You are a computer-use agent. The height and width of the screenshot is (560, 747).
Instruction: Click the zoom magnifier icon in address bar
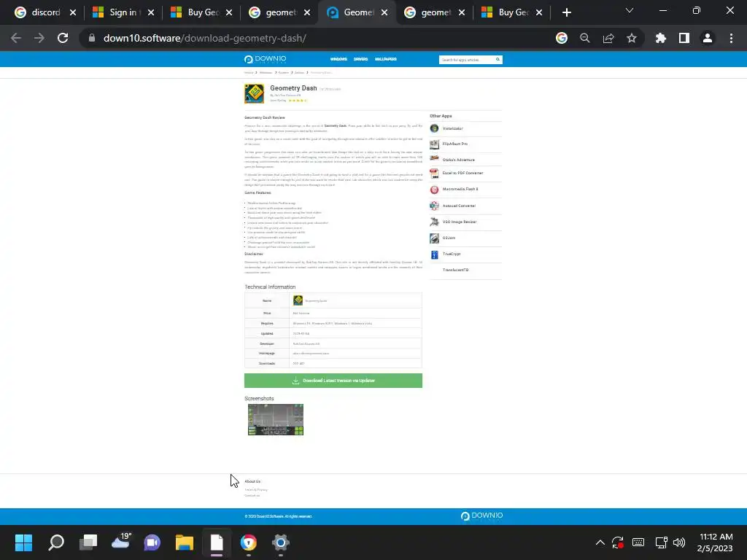pyautogui.click(x=585, y=38)
